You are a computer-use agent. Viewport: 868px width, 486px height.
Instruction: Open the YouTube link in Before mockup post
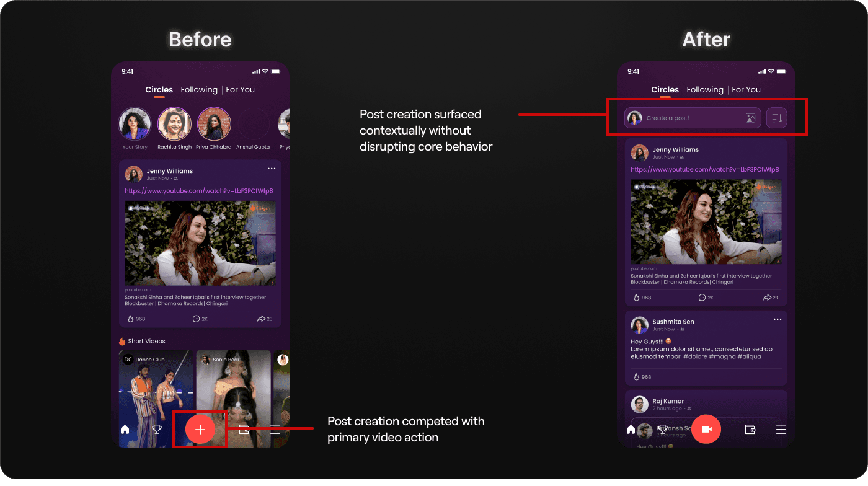click(199, 191)
